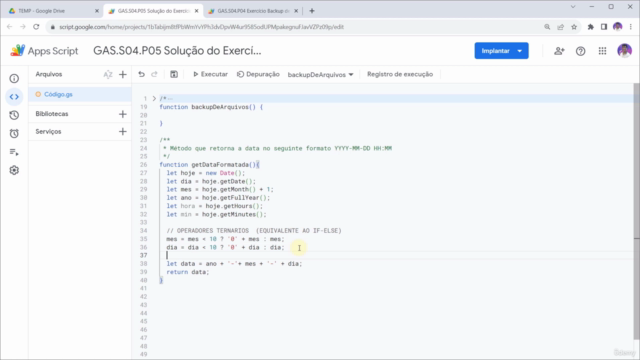This screenshot has height=360, width=640.
Task: Click the Serviços section label
Action: click(x=48, y=131)
